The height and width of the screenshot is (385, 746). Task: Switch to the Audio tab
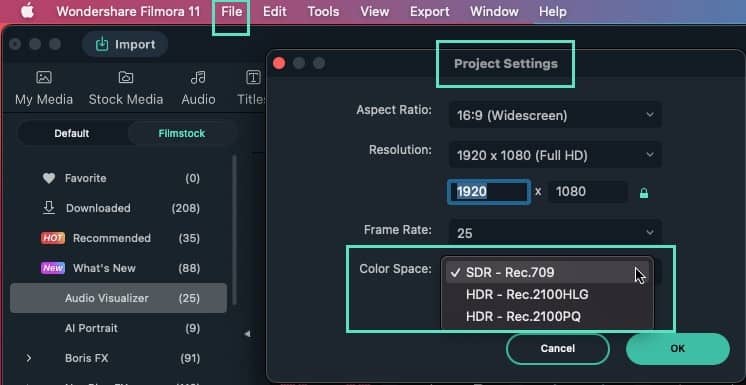198,88
